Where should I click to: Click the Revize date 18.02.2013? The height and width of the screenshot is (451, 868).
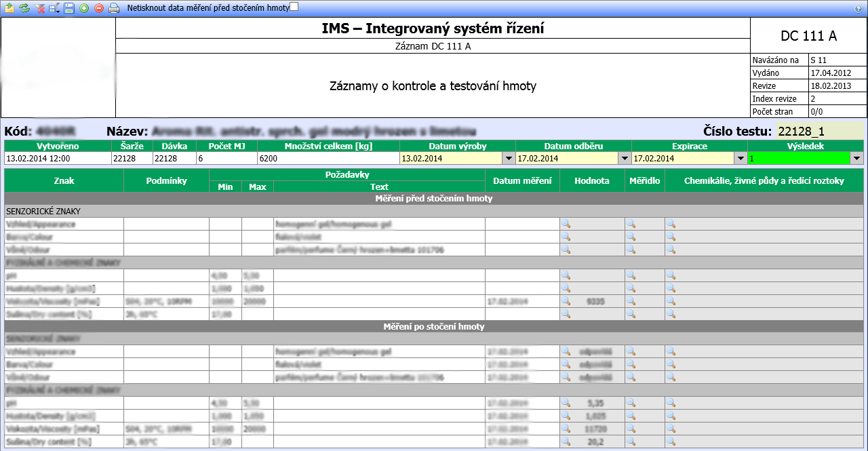click(830, 86)
